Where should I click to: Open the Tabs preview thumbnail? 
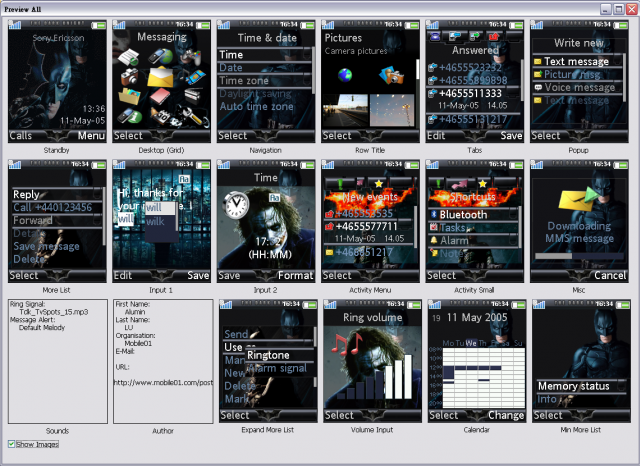point(475,81)
